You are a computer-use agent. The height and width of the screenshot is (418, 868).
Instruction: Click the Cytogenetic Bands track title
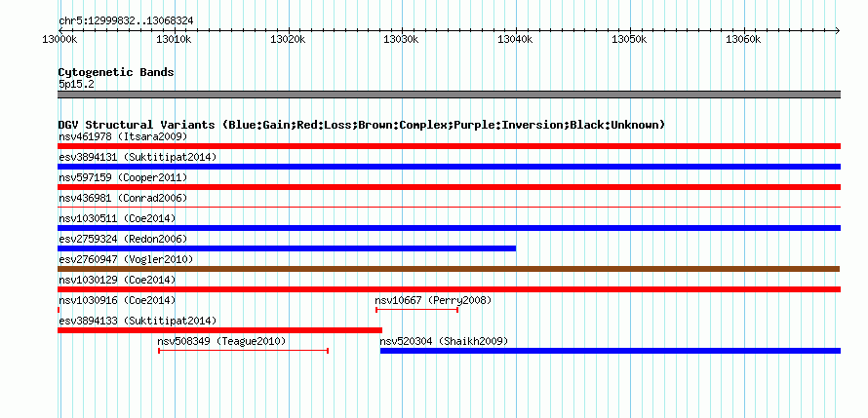click(116, 72)
